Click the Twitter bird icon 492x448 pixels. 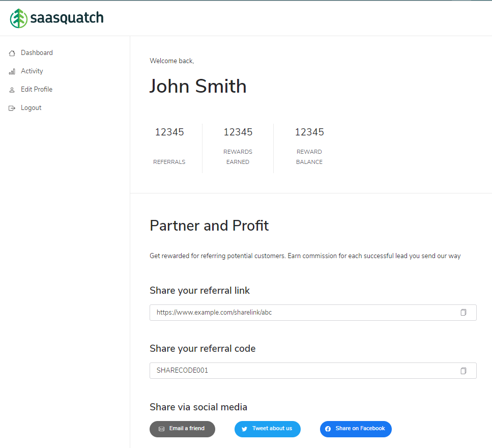pyautogui.click(x=244, y=429)
